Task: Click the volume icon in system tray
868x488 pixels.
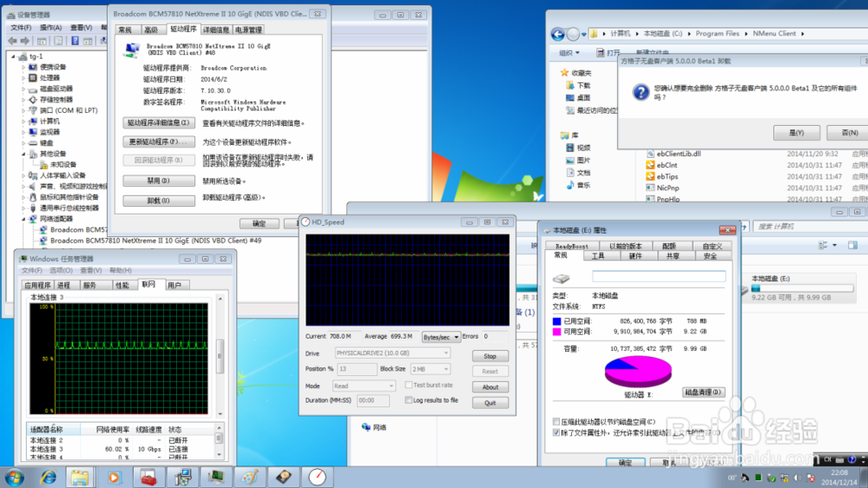Action: 798,478
